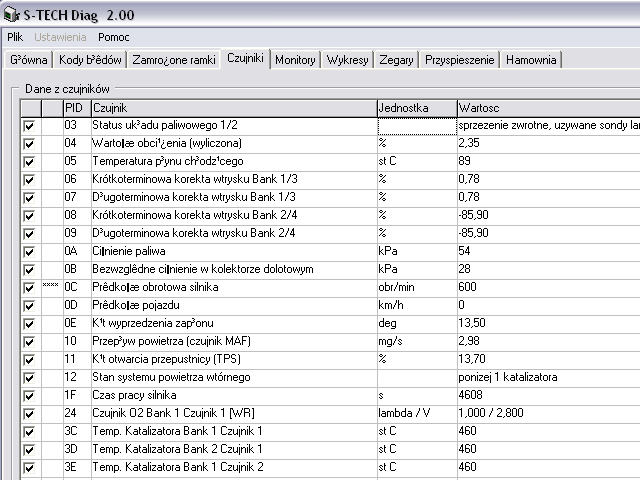Uncheck PID 1F engine run time checkbox
This screenshot has width=640, height=480.
point(29,395)
